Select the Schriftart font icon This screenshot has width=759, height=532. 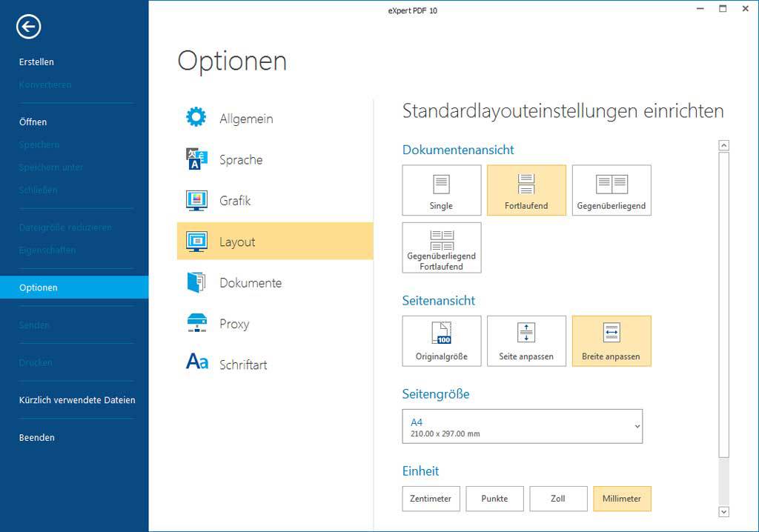pos(196,362)
